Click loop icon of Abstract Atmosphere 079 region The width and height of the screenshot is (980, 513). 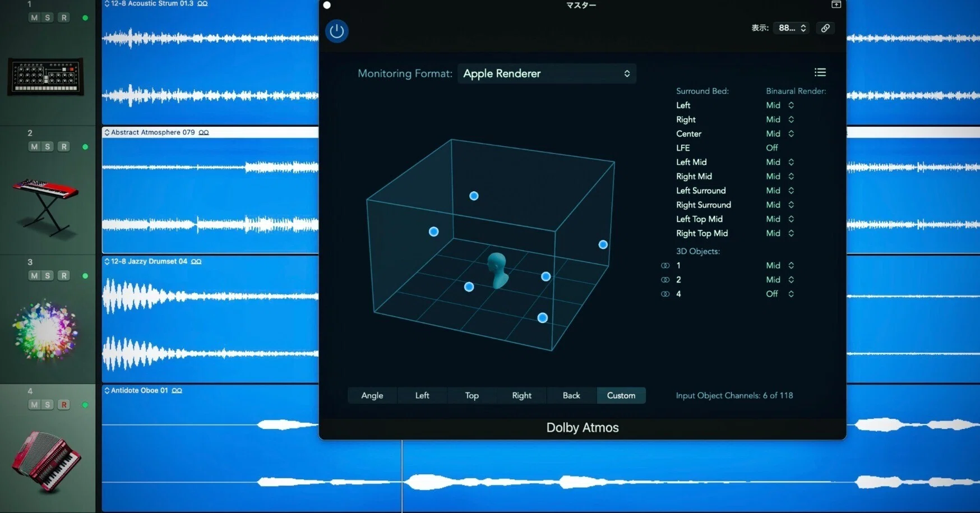[204, 133]
